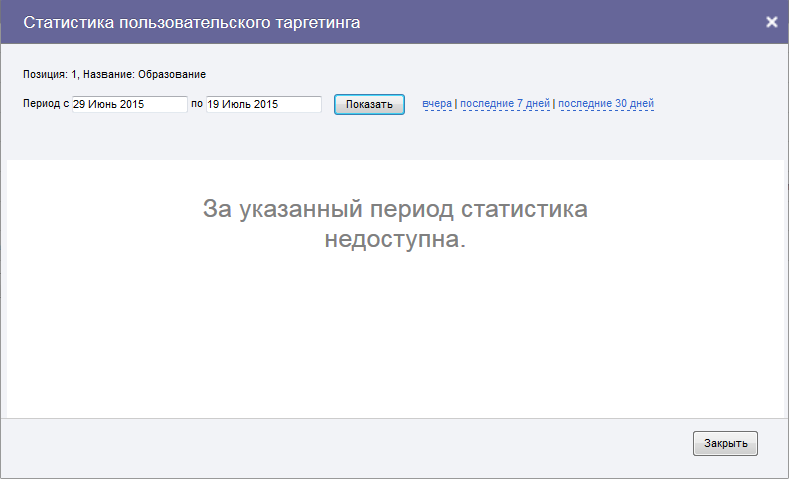Image resolution: width=789 pixels, height=479 pixels.
Task: Click the 'Позиция: 1, Название: Образование' text
Action: pyautogui.click(x=114, y=74)
